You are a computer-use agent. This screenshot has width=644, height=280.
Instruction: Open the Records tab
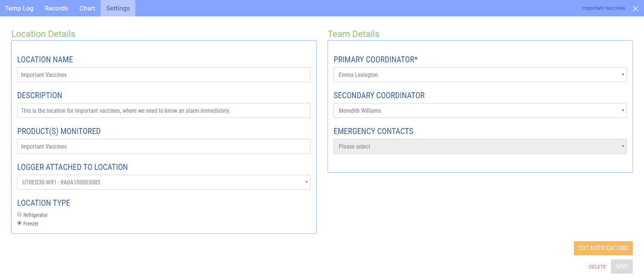click(56, 8)
